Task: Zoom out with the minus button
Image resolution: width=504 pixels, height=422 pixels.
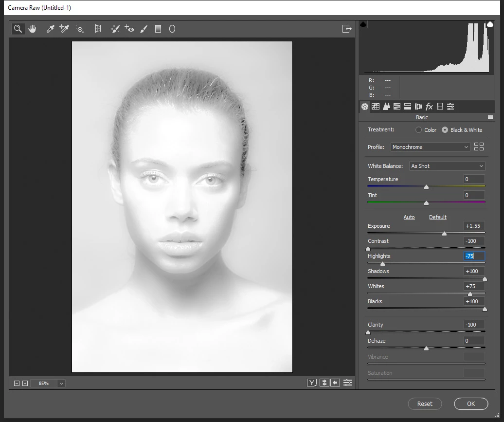Action: click(x=17, y=383)
